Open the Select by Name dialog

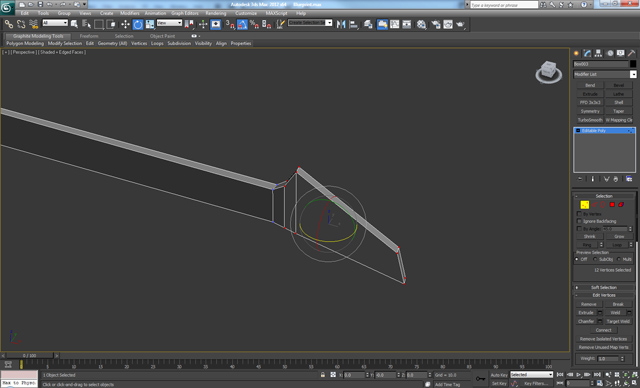click(87, 24)
